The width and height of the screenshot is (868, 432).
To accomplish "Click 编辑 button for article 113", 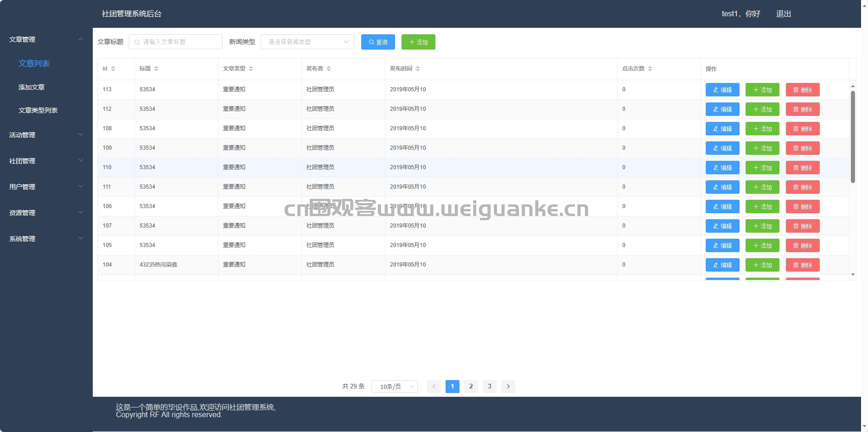I will (722, 90).
